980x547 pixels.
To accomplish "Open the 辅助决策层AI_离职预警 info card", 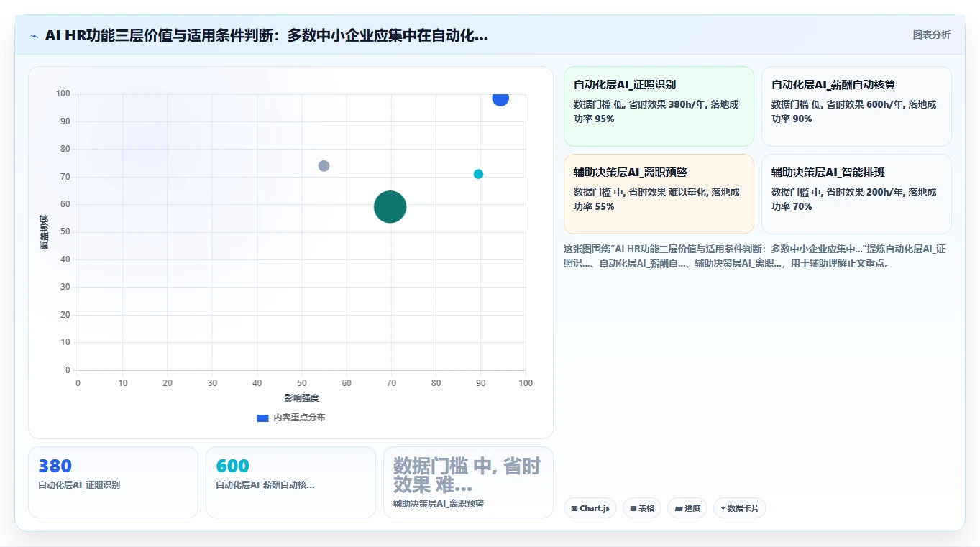I will 659,194.
